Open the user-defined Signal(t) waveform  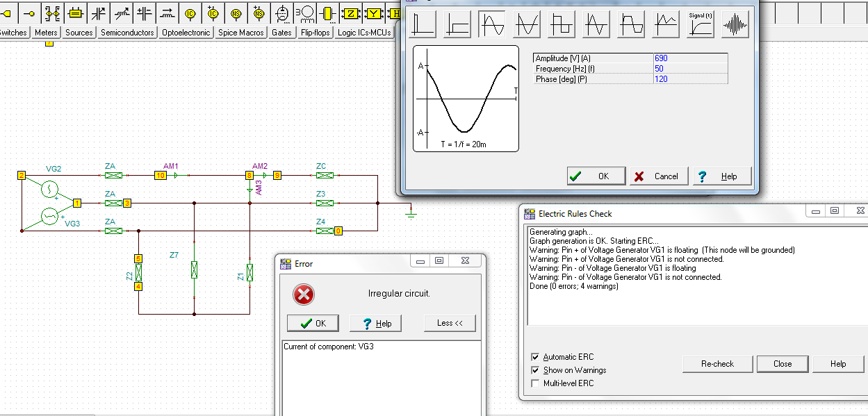tap(701, 25)
